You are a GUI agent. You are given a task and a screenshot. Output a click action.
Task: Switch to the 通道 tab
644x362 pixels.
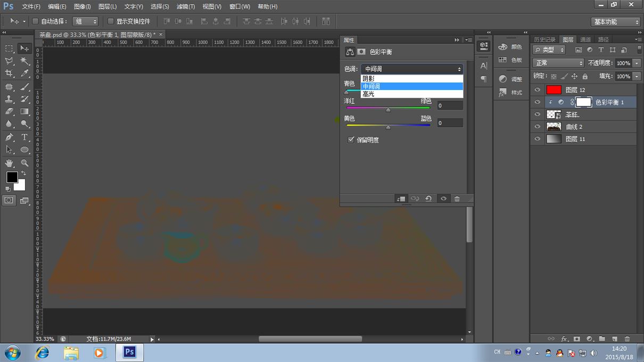click(x=585, y=39)
